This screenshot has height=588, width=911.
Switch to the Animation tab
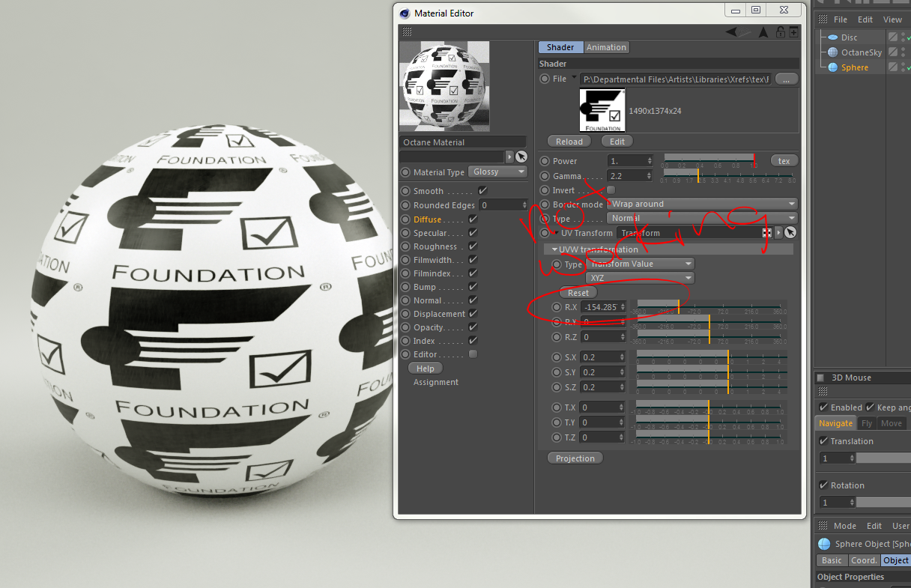click(606, 47)
